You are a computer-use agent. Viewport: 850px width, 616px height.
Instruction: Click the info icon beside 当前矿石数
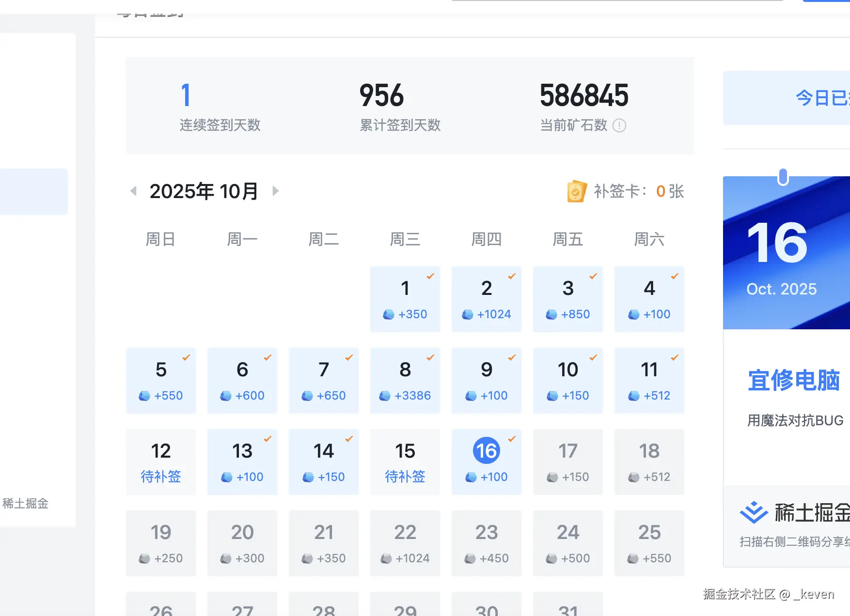pyautogui.click(x=620, y=125)
